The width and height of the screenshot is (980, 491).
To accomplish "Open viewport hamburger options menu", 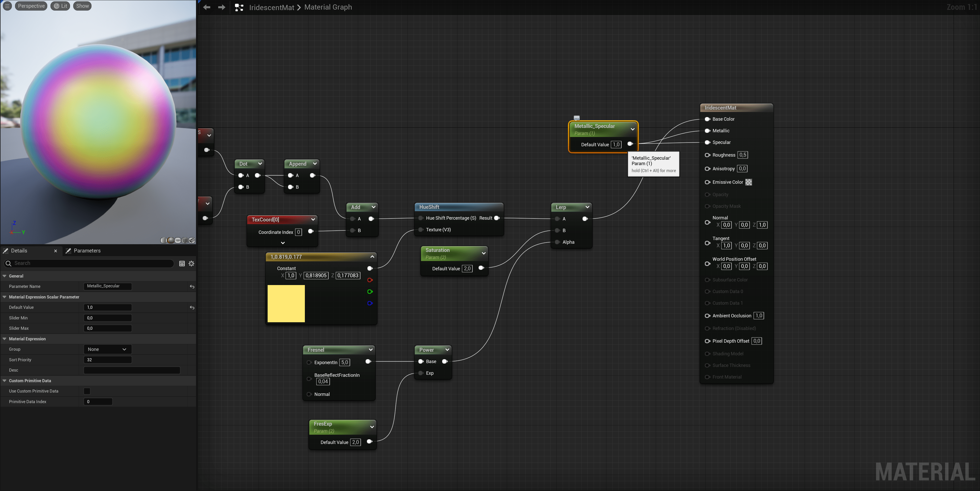I will [x=7, y=6].
